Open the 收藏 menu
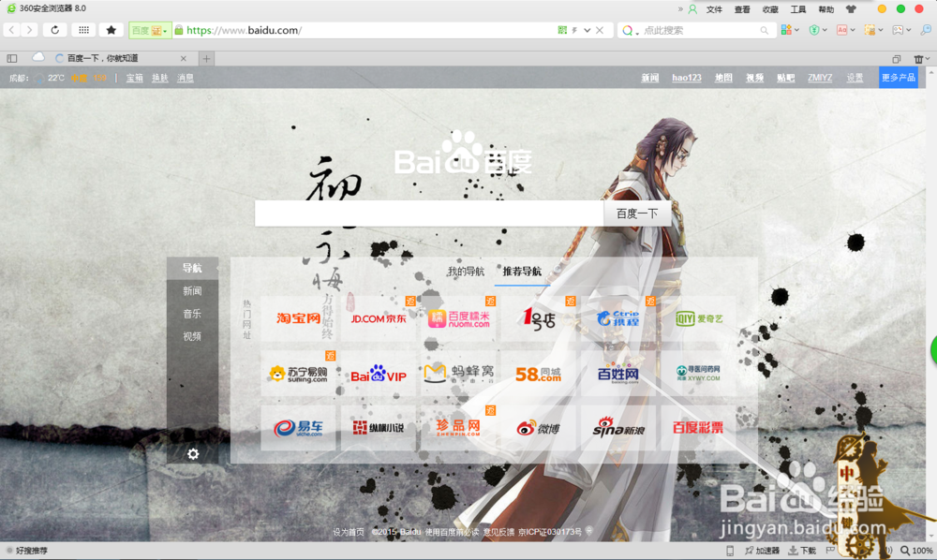This screenshot has height=560, width=937. pyautogui.click(x=770, y=9)
